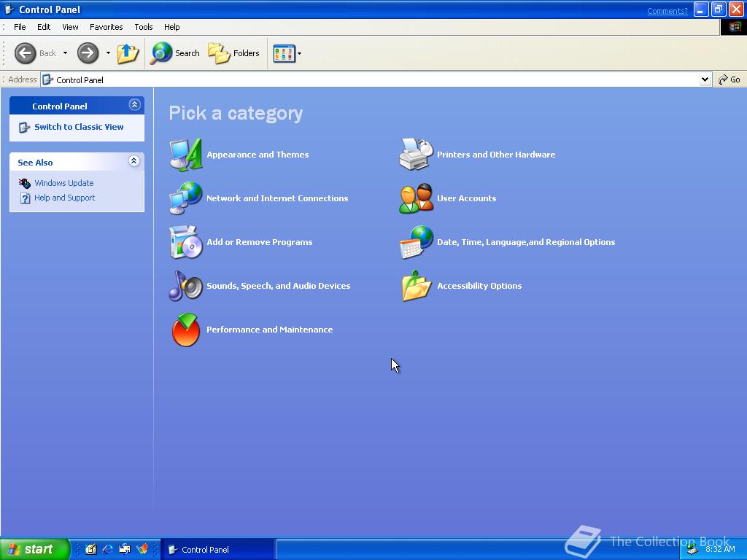Open the Views dropdown arrow
This screenshot has height=560, width=747.
[x=300, y=53]
